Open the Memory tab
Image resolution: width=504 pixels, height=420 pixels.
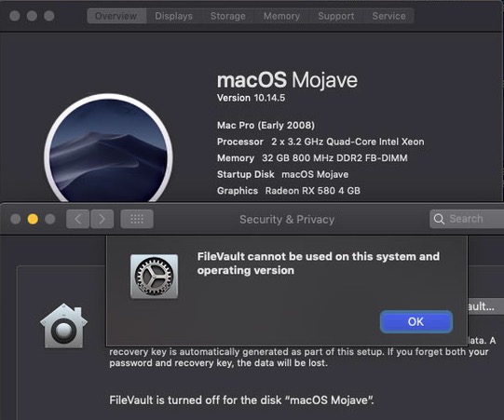pos(281,16)
